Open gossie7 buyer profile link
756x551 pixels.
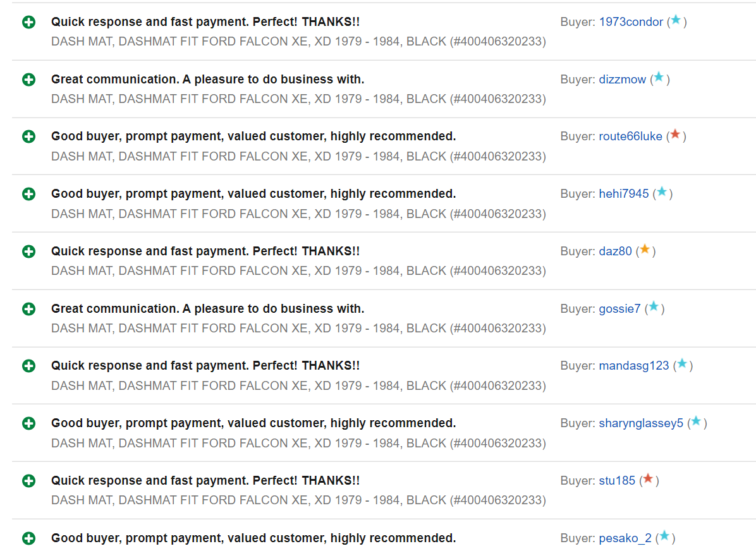(x=619, y=308)
